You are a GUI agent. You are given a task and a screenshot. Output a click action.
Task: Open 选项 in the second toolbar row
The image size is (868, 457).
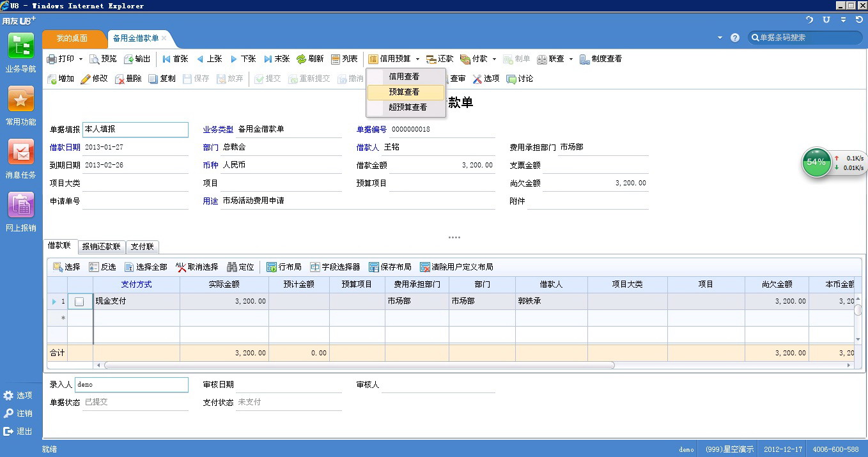(x=486, y=79)
